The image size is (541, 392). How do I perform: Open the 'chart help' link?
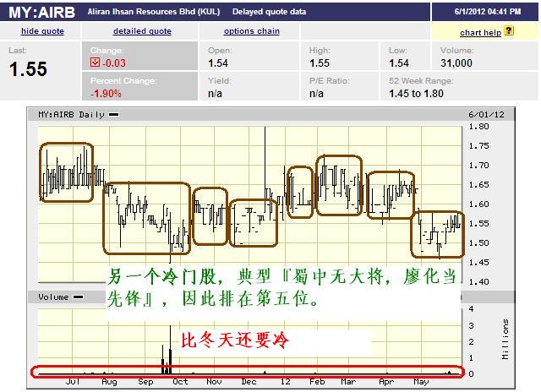pos(480,33)
